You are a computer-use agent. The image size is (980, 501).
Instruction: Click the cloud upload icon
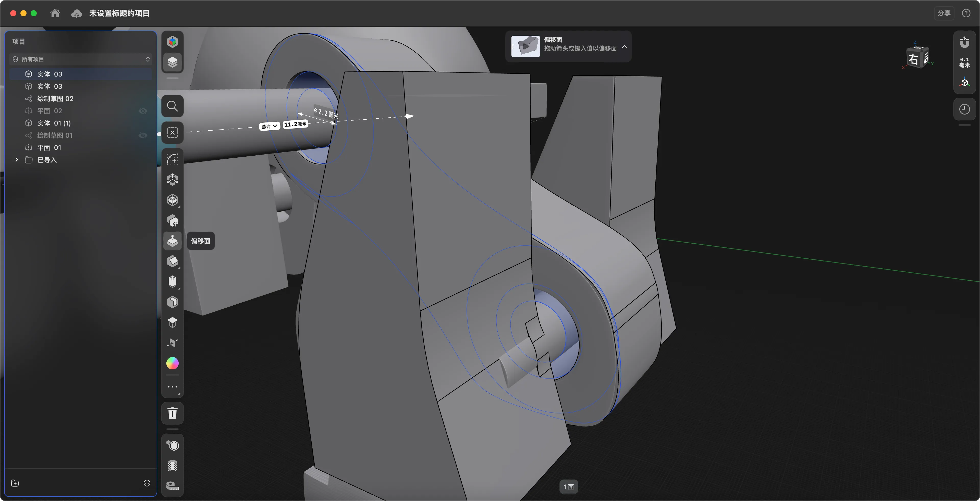tap(77, 14)
